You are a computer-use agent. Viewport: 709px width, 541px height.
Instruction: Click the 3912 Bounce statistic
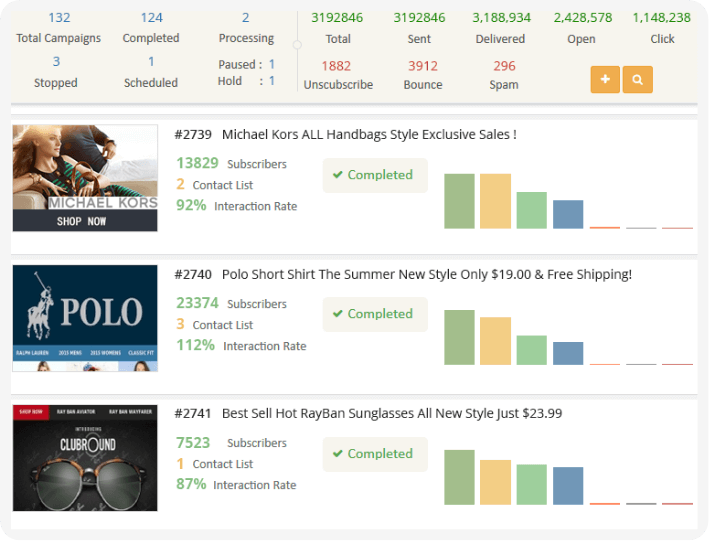pyautogui.click(x=423, y=75)
